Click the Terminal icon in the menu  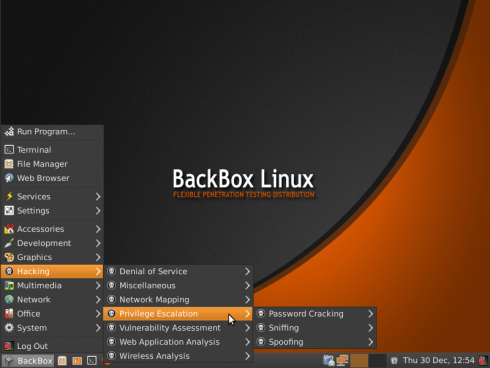pyautogui.click(x=9, y=150)
